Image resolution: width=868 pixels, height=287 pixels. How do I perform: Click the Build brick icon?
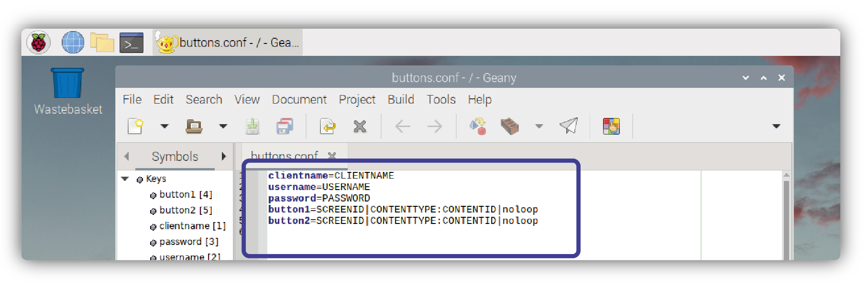[x=510, y=126]
